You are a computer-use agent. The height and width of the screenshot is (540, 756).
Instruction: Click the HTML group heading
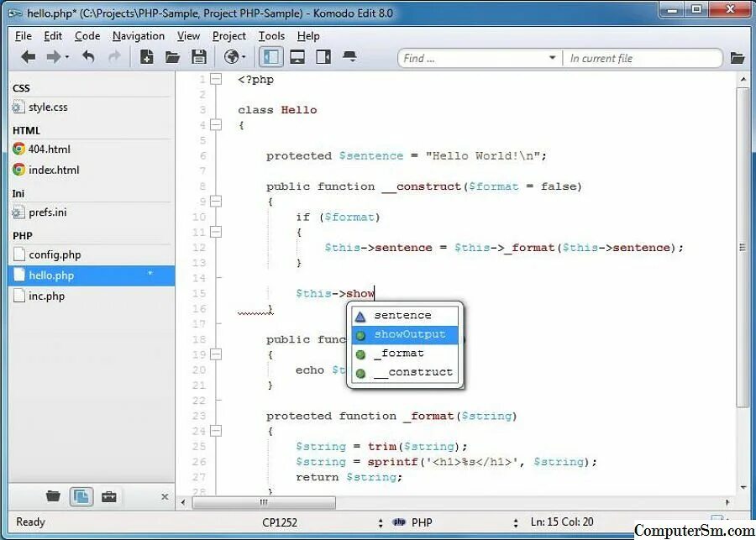point(26,131)
